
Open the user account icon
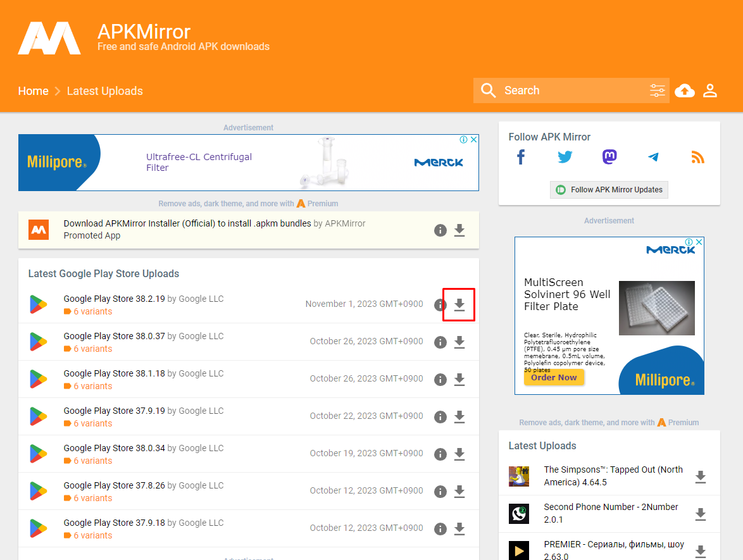pos(710,90)
